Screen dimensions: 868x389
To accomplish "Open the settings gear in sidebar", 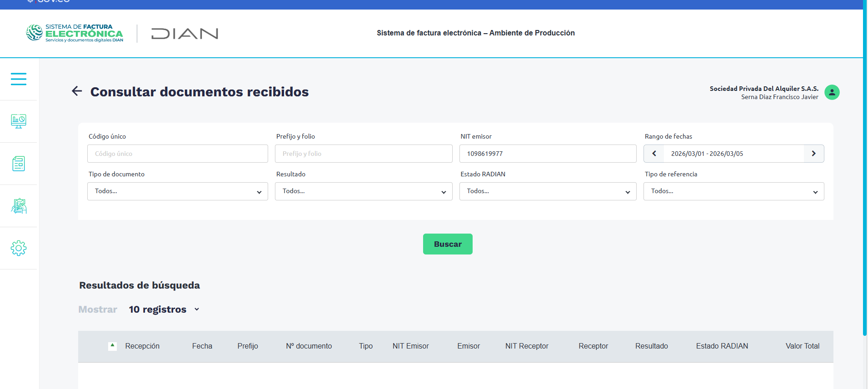I will click(19, 248).
